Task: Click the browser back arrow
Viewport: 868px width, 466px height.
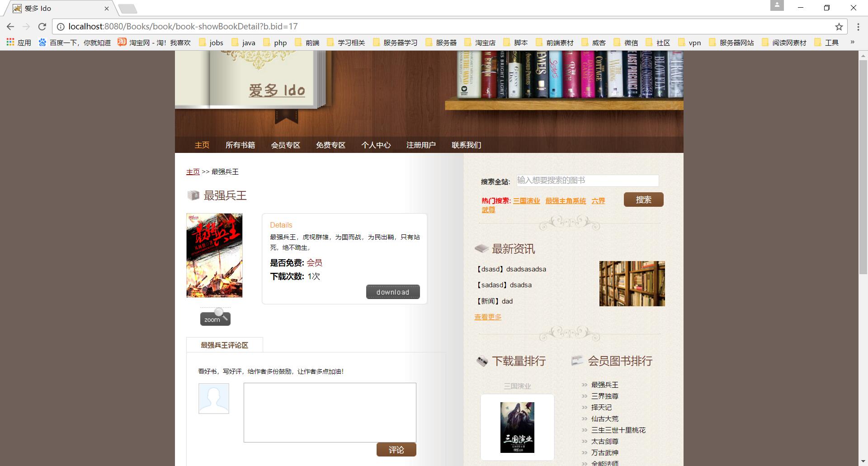Action: coord(10,27)
